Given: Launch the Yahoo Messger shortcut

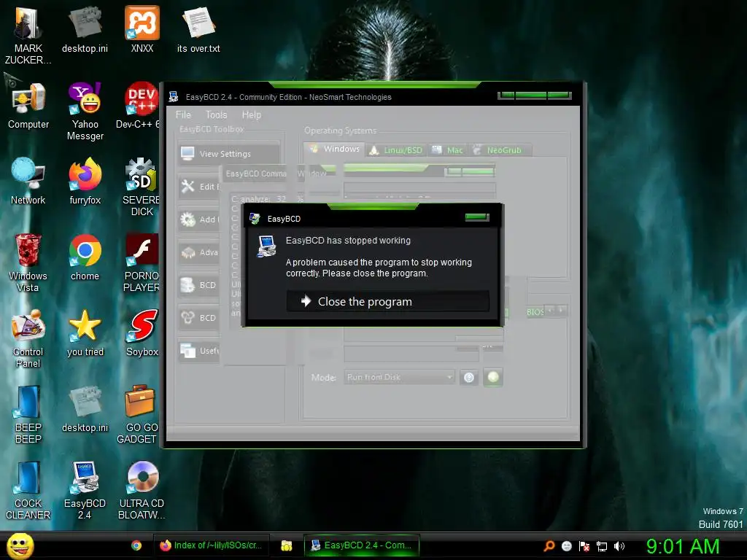Looking at the screenshot, I should click(85, 112).
